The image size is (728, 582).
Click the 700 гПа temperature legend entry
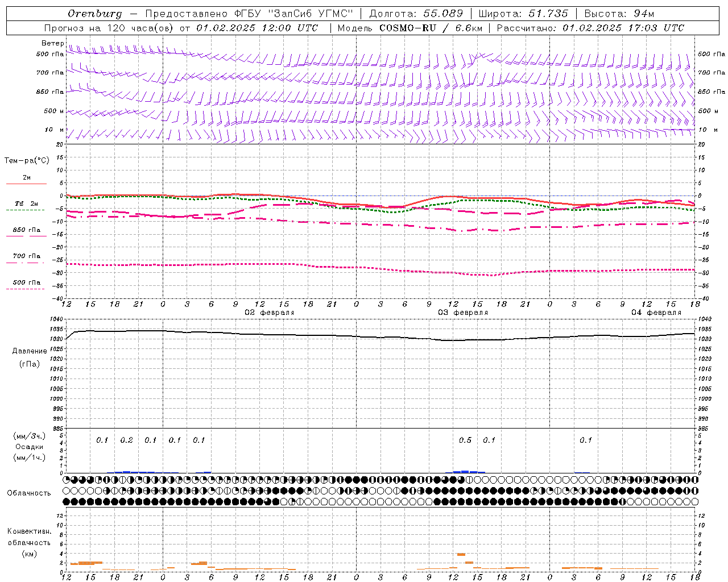coord(27,256)
